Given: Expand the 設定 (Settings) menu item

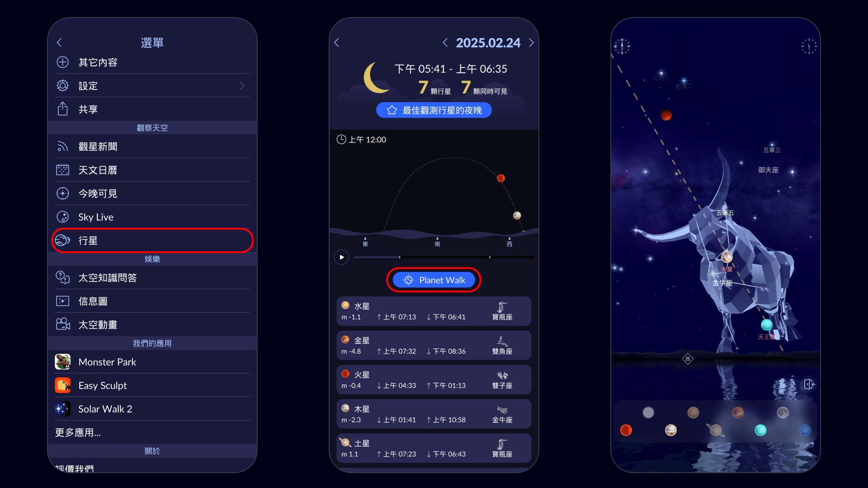Looking at the screenshot, I should tap(242, 84).
